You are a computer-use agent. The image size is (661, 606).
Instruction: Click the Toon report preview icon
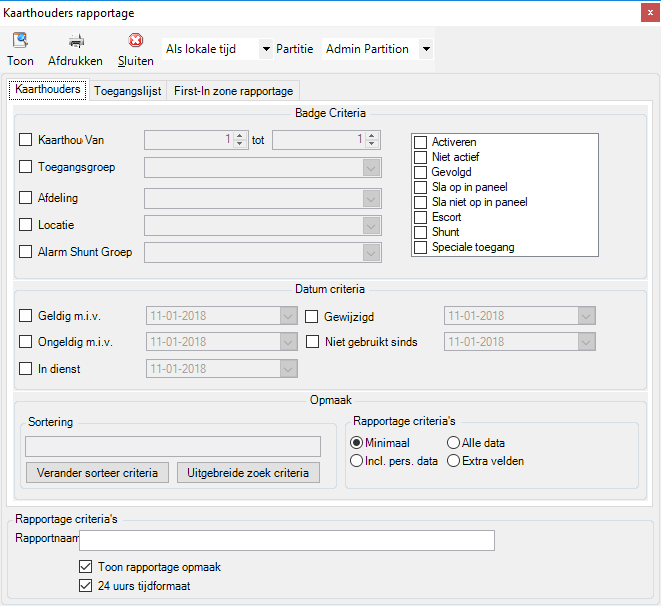(x=20, y=40)
